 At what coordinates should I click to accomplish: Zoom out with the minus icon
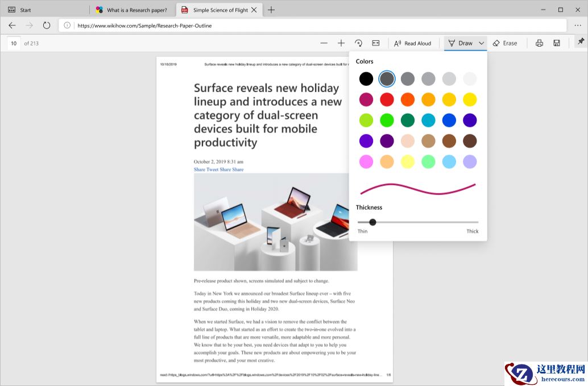[324, 43]
